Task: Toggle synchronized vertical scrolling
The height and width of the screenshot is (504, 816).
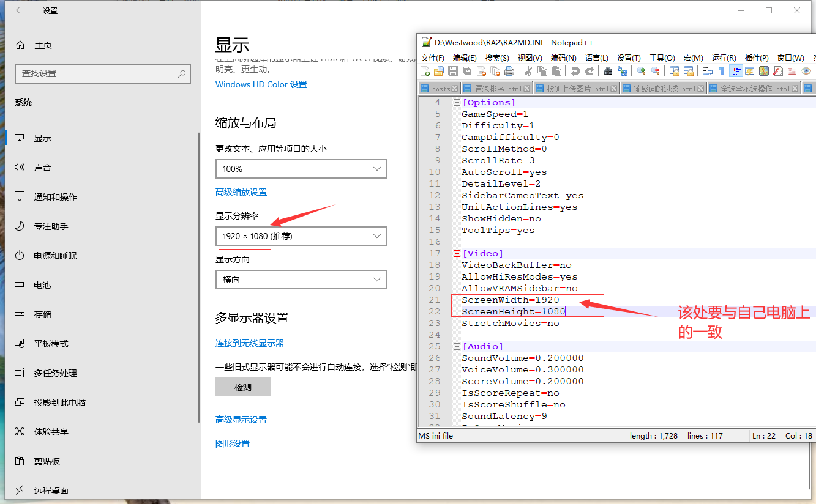Action: tap(674, 71)
